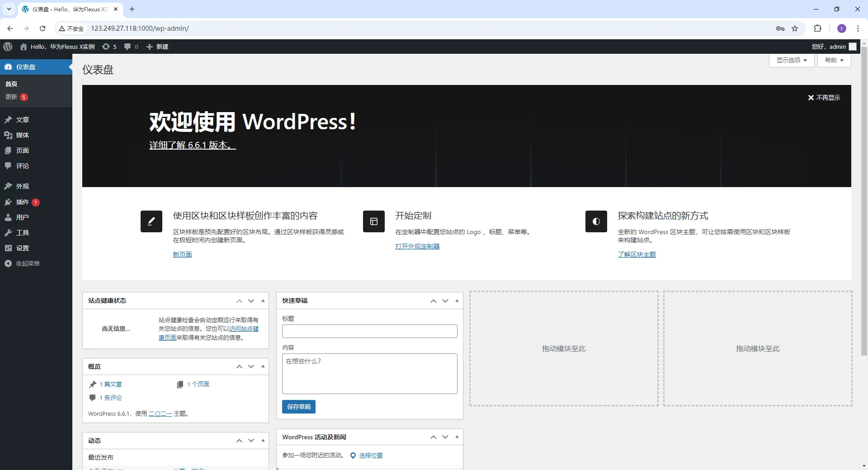The width and height of the screenshot is (868, 470).
Task: Open the Chrome profile avatar
Action: tap(842, 28)
